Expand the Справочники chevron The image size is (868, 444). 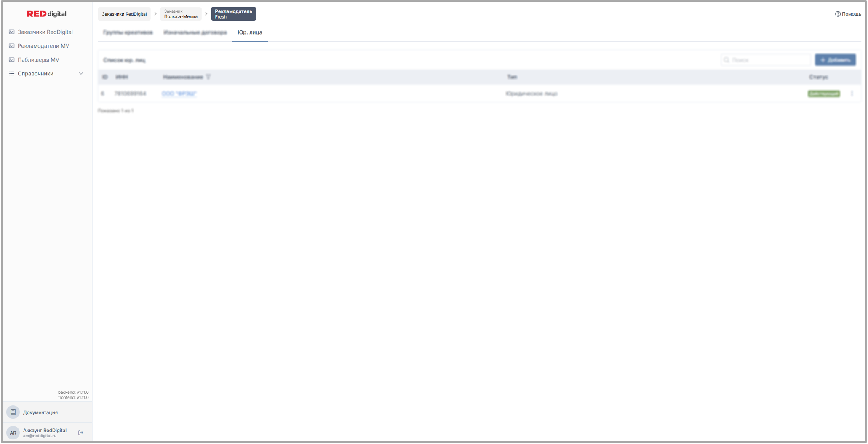pos(81,74)
